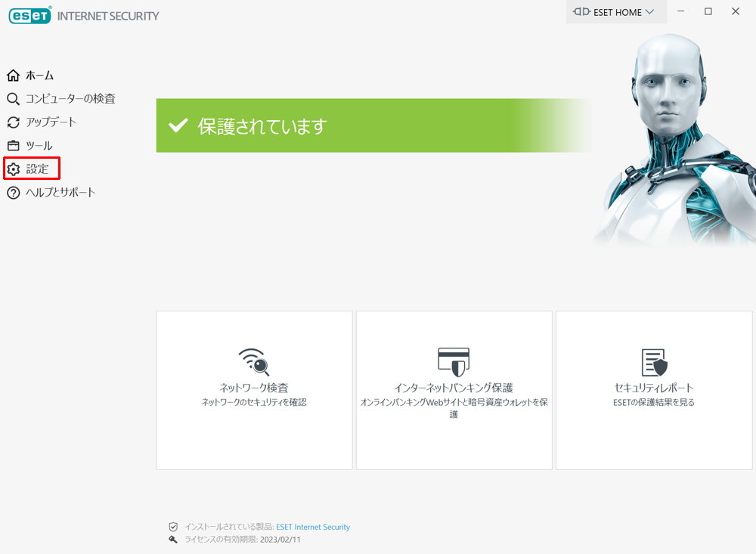
Task: Click the gear icon for 設定
Action: click(x=13, y=169)
